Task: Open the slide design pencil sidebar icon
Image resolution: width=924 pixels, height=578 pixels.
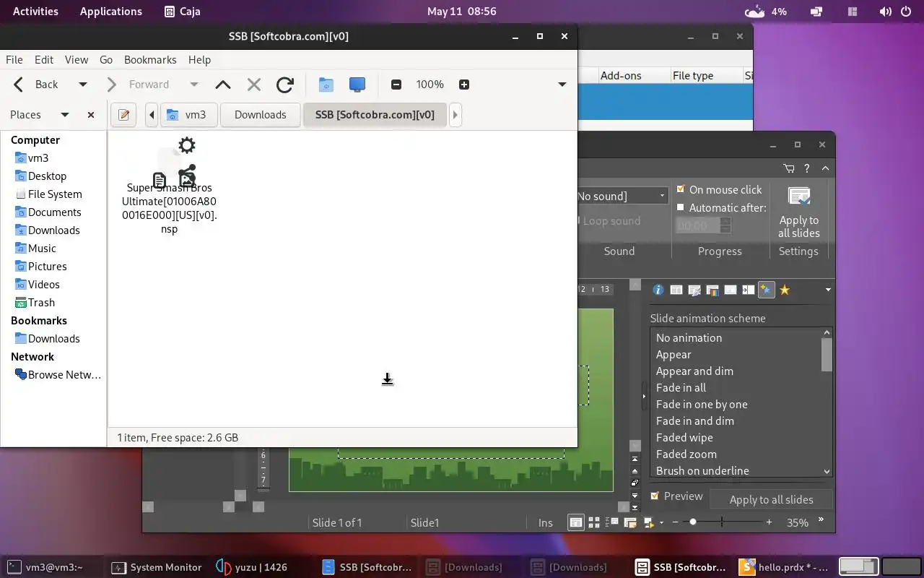Action: 694,290
